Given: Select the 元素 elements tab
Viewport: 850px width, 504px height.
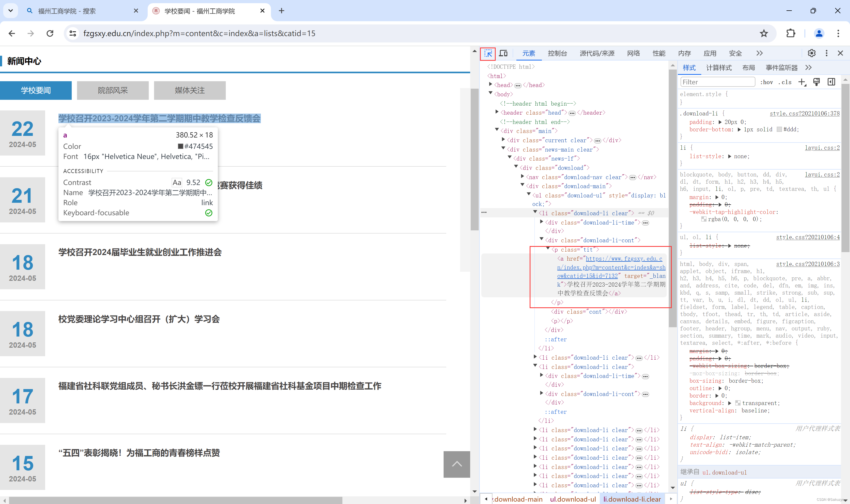Looking at the screenshot, I should point(529,53).
